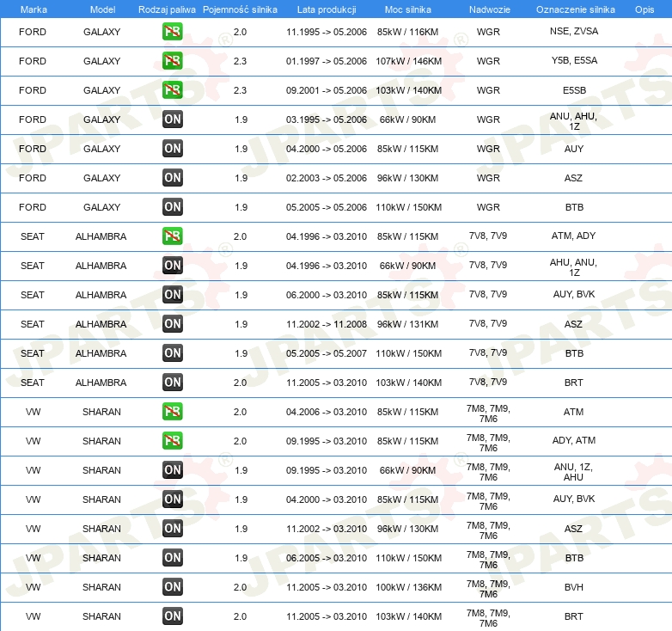Select engine code cell BVH
Viewport: 672px width, 631px height.
click(x=574, y=587)
